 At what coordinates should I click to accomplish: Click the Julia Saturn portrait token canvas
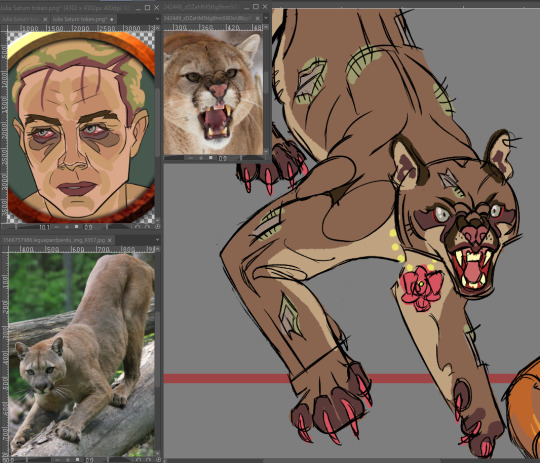click(81, 127)
